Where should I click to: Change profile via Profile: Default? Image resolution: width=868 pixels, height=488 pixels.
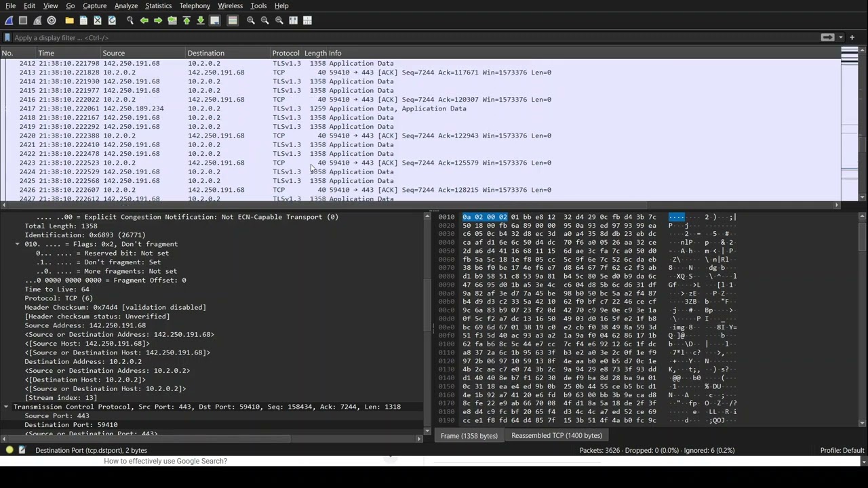pos(842,450)
